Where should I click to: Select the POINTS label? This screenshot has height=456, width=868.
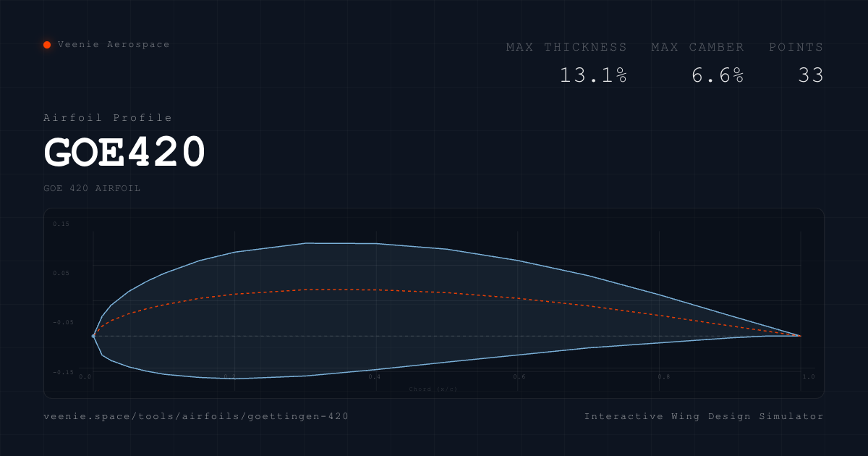[x=796, y=47]
